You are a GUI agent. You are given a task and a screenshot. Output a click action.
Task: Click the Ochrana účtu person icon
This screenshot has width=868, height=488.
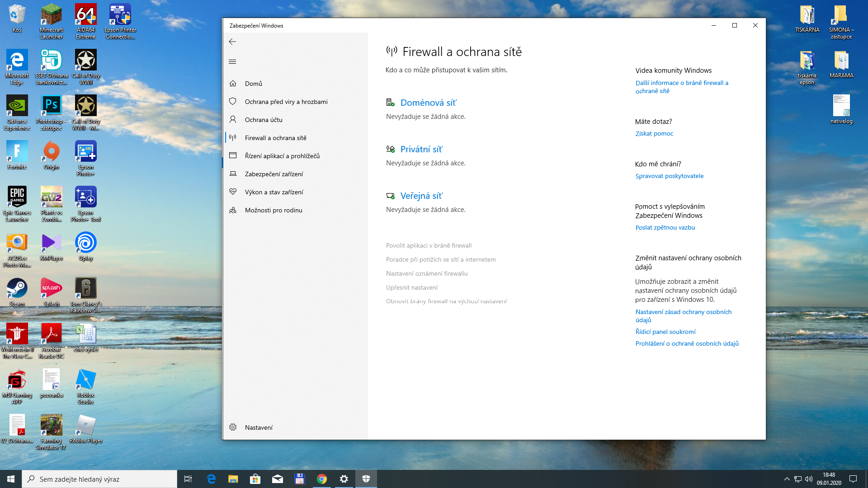233,120
